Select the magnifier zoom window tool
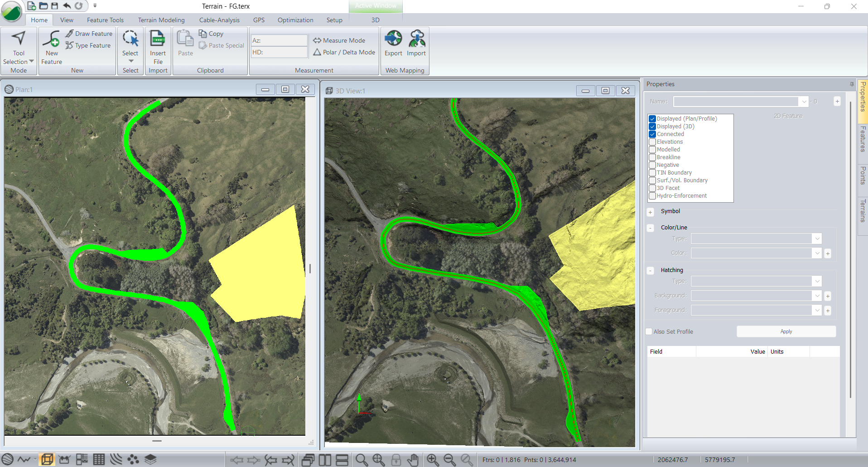The width and height of the screenshot is (868, 467). (x=362, y=460)
